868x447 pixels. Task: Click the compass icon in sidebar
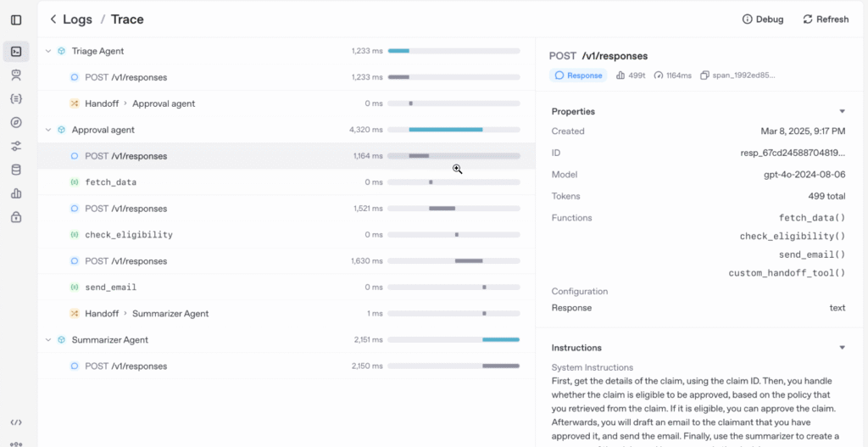tap(16, 123)
